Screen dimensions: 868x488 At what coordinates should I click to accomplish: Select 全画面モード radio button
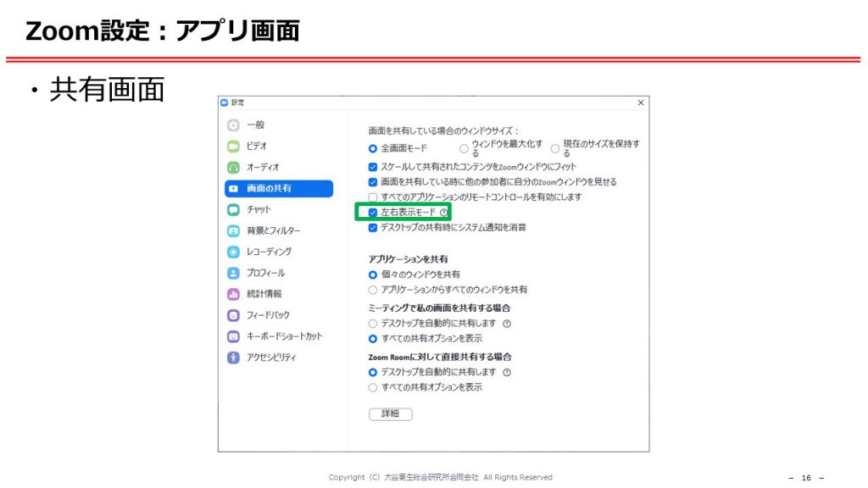(x=373, y=148)
